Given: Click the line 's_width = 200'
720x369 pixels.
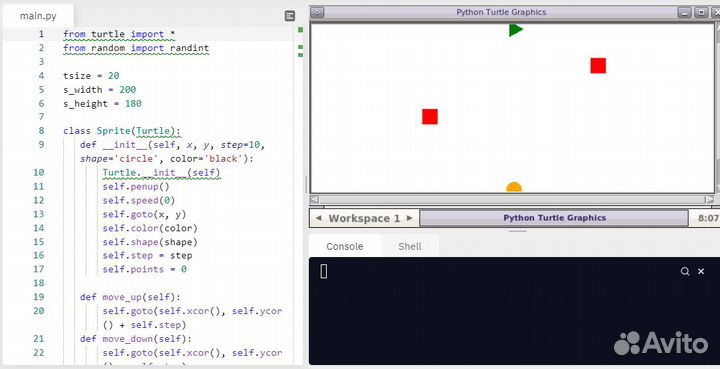Looking at the screenshot, I should (100, 89).
